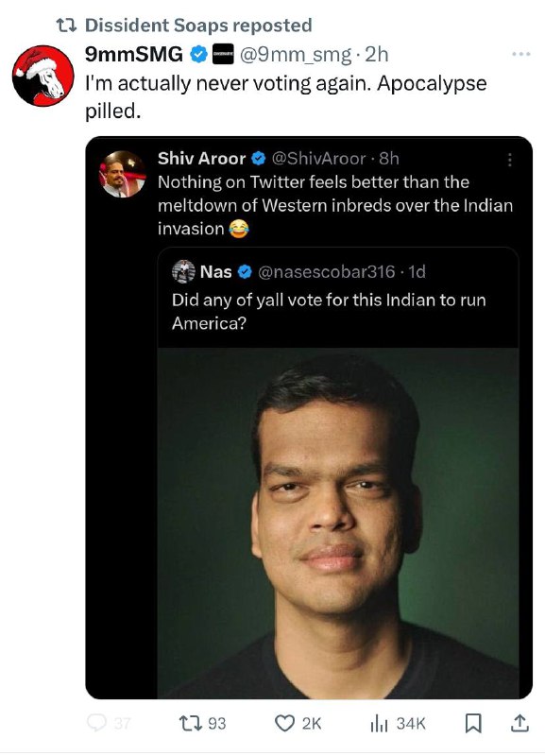Open vertical three-dot menu on Shiv Aroor tweet
545x756 pixels.
pyautogui.click(x=509, y=160)
